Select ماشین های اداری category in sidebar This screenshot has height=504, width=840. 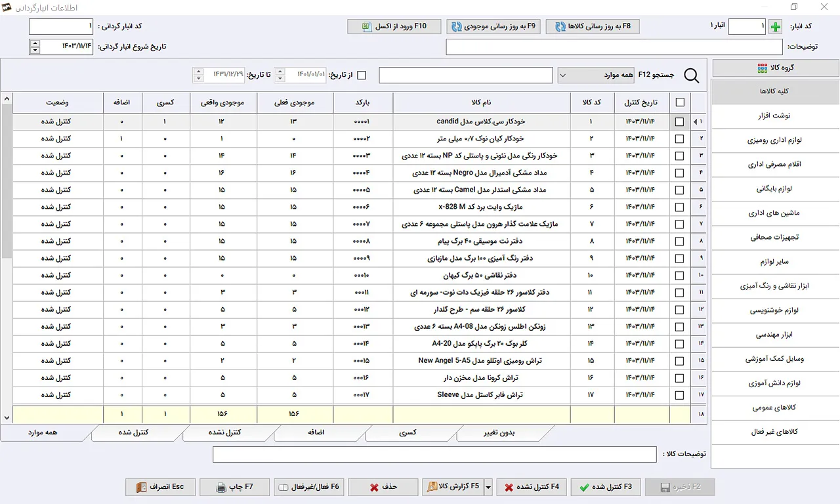point(776,213)
